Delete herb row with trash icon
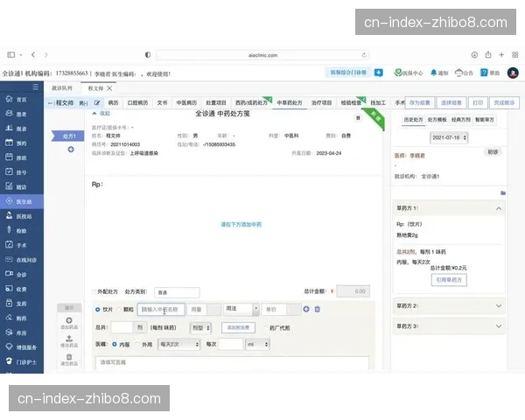 pyautogui.click(x=318, y=309)
